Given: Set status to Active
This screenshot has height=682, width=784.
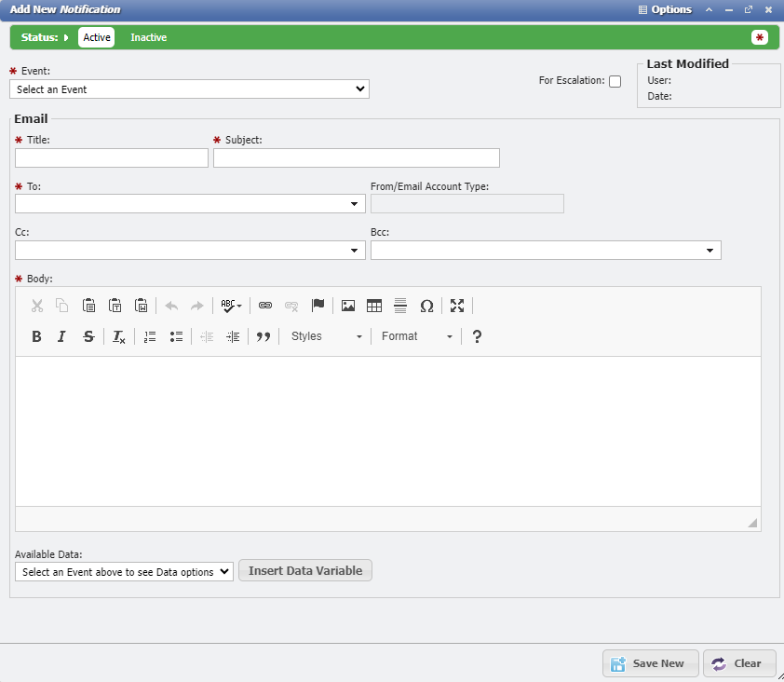Looking at the screenshot, I should click(x=97, y=37).
